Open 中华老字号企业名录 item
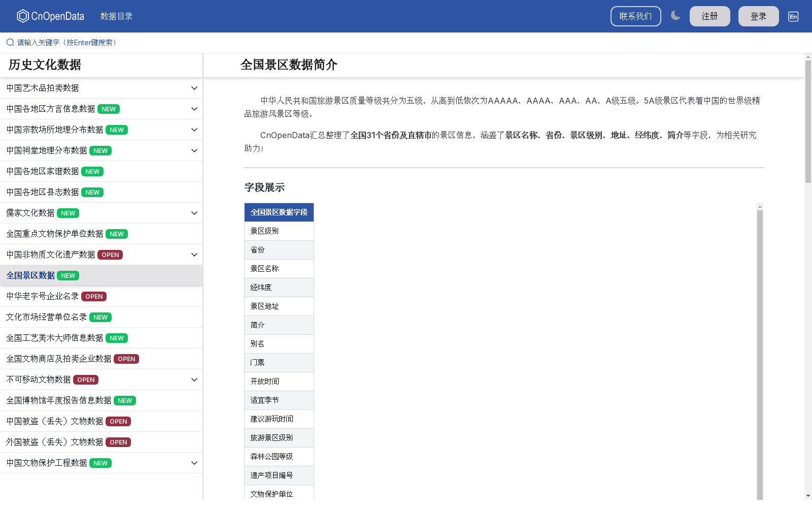This screenshot has height=508, width=812. pos(101,296)
